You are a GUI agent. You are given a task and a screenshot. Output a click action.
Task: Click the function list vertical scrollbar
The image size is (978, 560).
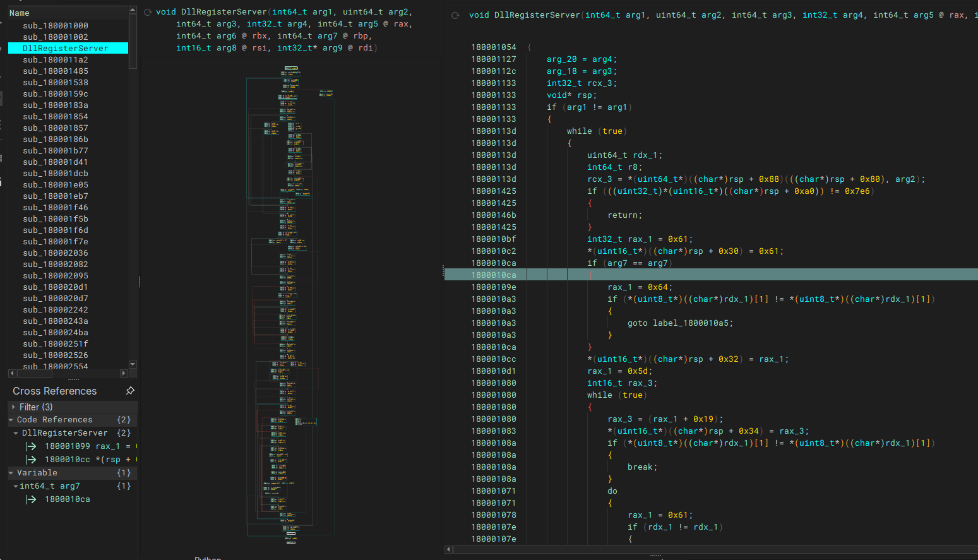tap(133, 41)
